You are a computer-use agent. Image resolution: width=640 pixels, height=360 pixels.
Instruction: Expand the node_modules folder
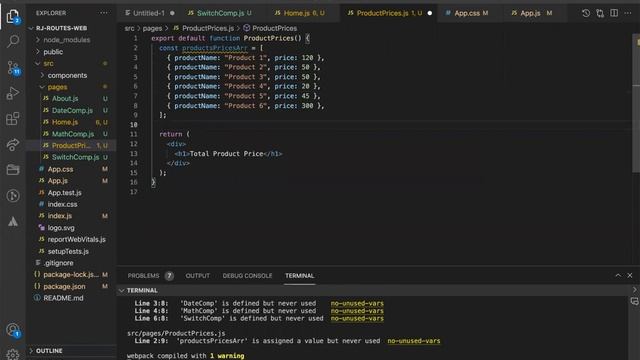[71, 40]
